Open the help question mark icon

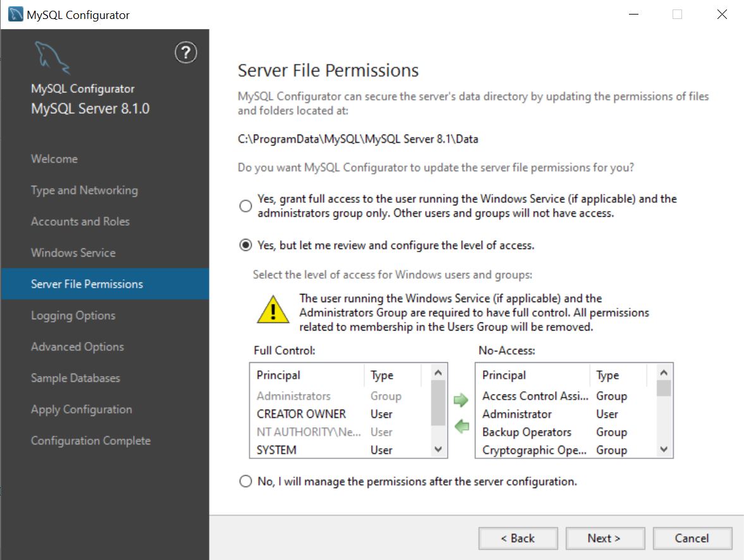pos(185,53)
